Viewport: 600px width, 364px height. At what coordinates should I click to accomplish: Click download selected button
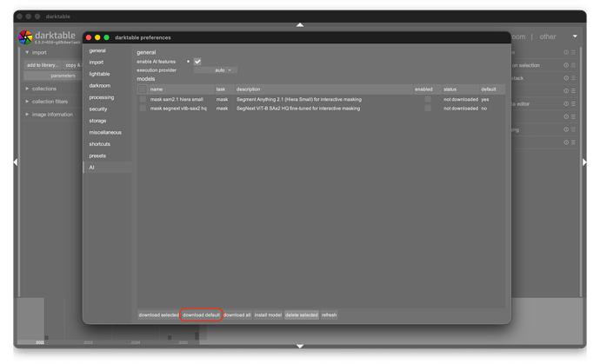pos(158,315)
